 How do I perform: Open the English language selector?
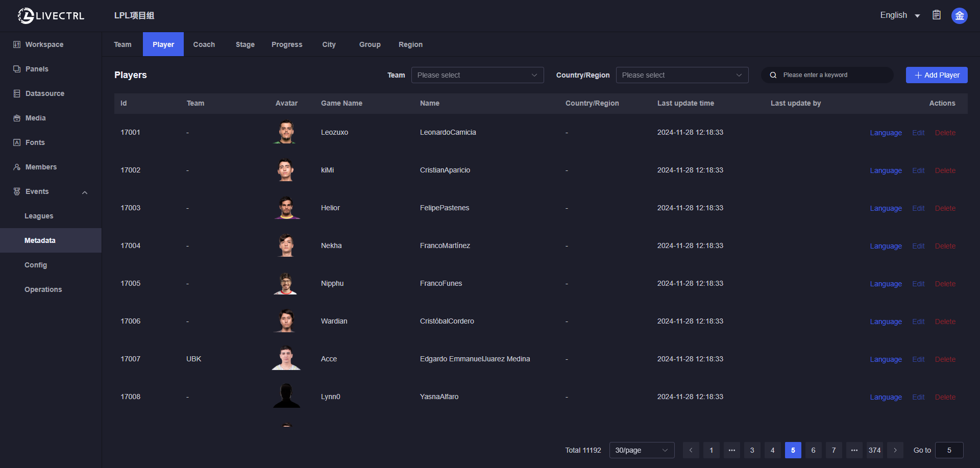point(899,15)
